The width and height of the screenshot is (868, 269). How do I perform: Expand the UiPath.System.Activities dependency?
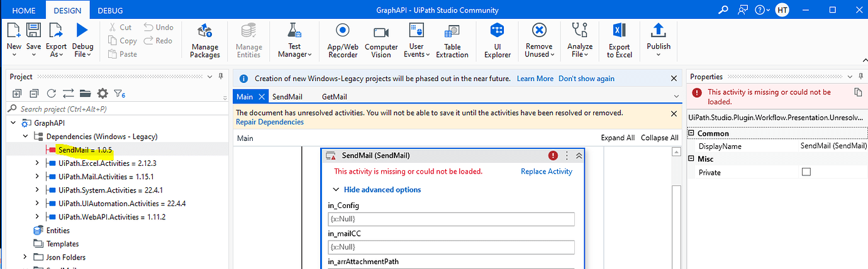tap(38, 190)
